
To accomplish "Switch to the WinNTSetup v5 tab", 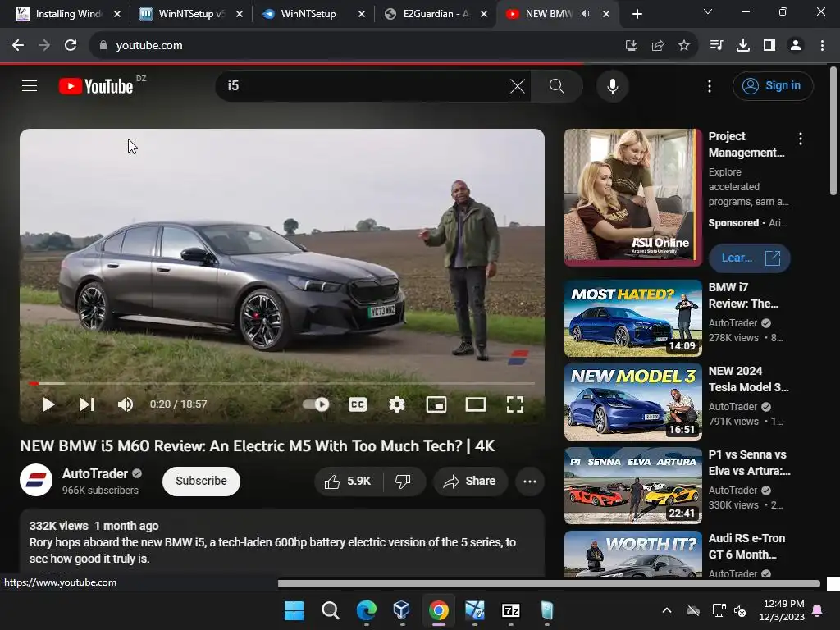I will coord(190,14).
